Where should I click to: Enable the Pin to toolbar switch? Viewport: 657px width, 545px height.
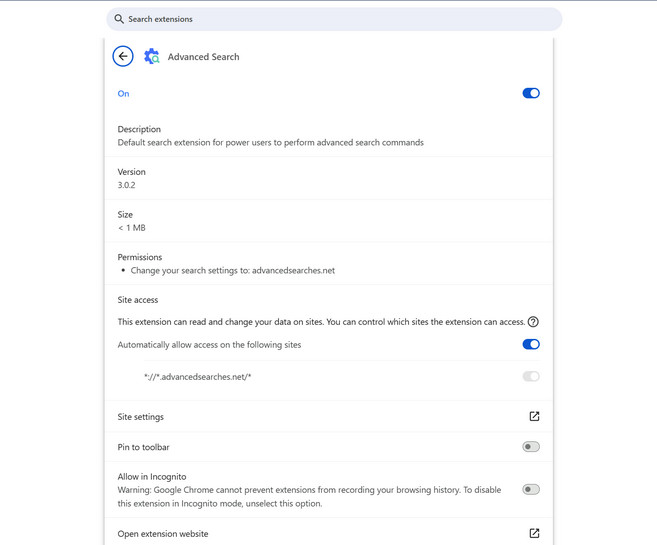click(x=531, y=447)
